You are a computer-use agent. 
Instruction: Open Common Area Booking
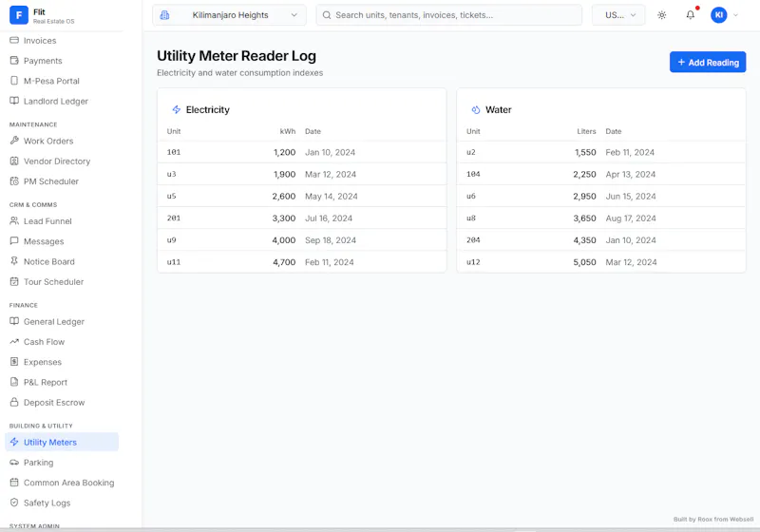(62, 482)
